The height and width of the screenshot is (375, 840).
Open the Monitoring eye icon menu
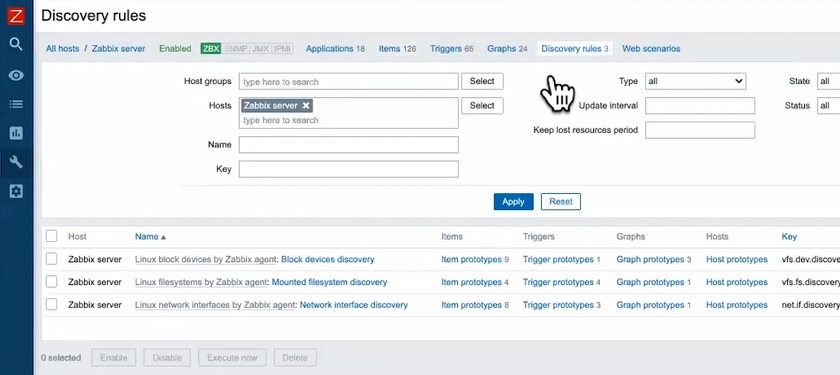click(16, 75)
